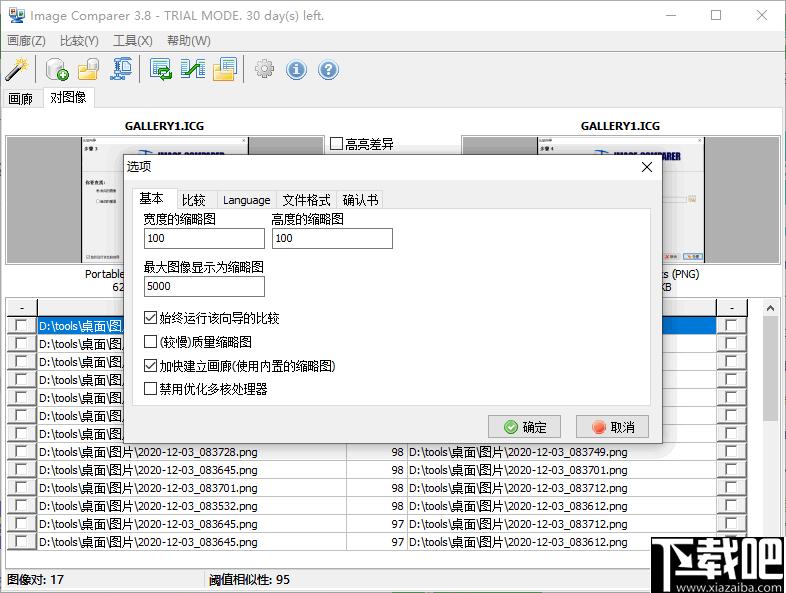Viewport: 786px width, 593px height.
Task: Open the 文件格式 tab in options
Action: (306, 200)
